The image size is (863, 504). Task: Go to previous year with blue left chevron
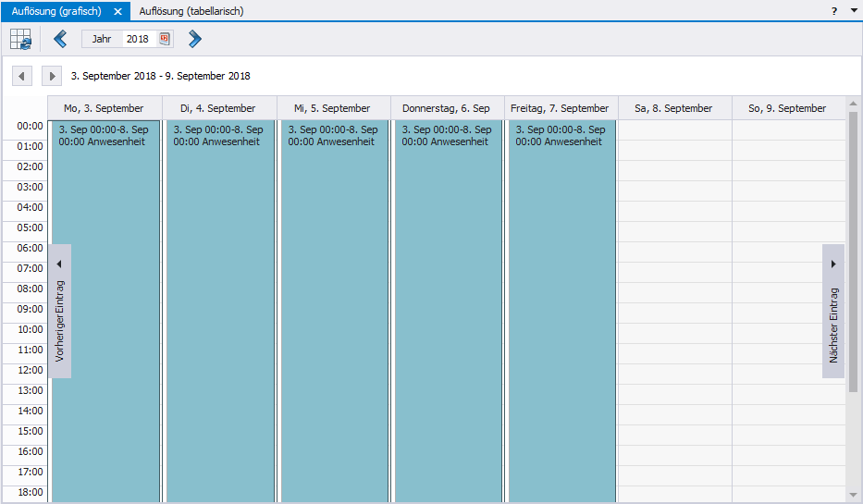tap(60, 39)
